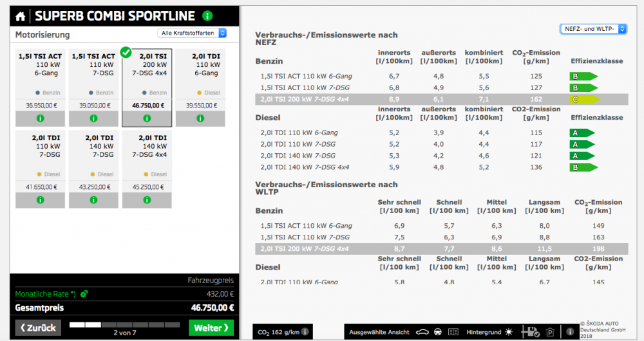The height and width of the screenshot is (341, 644).
Task: Click CO2 value 198 in WLTP table
Action: coord(598,248)
